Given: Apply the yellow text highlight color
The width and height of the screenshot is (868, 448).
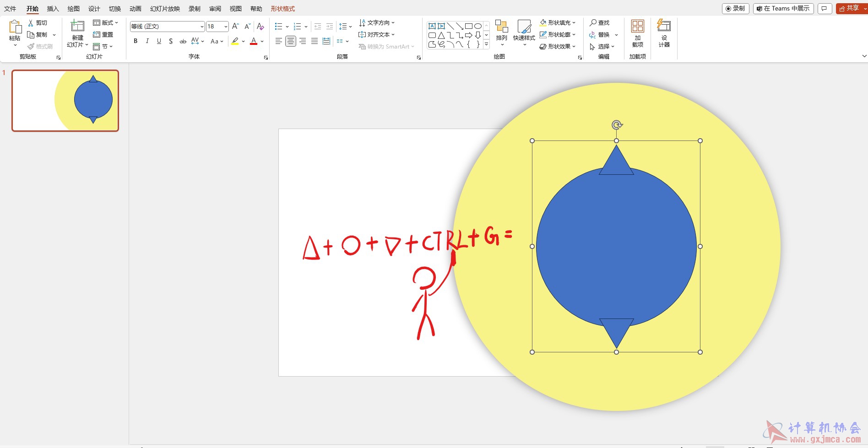Looking at the screenshot, I should 235,41.
